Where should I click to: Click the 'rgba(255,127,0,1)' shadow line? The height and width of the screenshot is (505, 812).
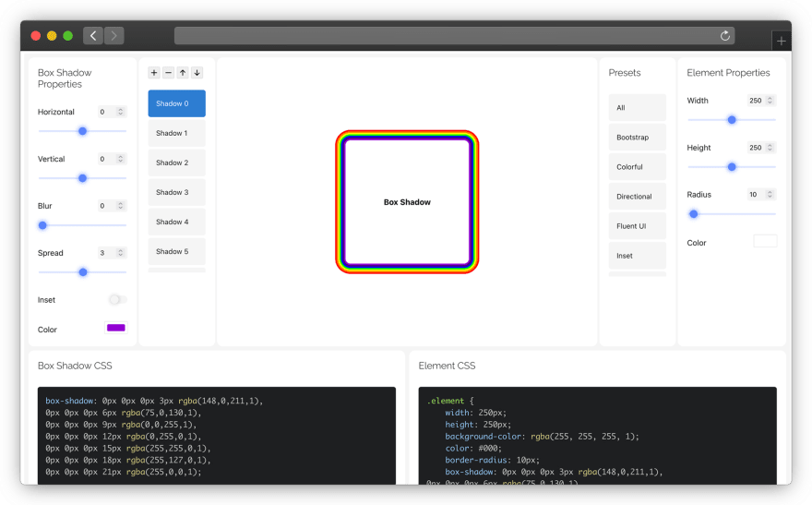128,460
